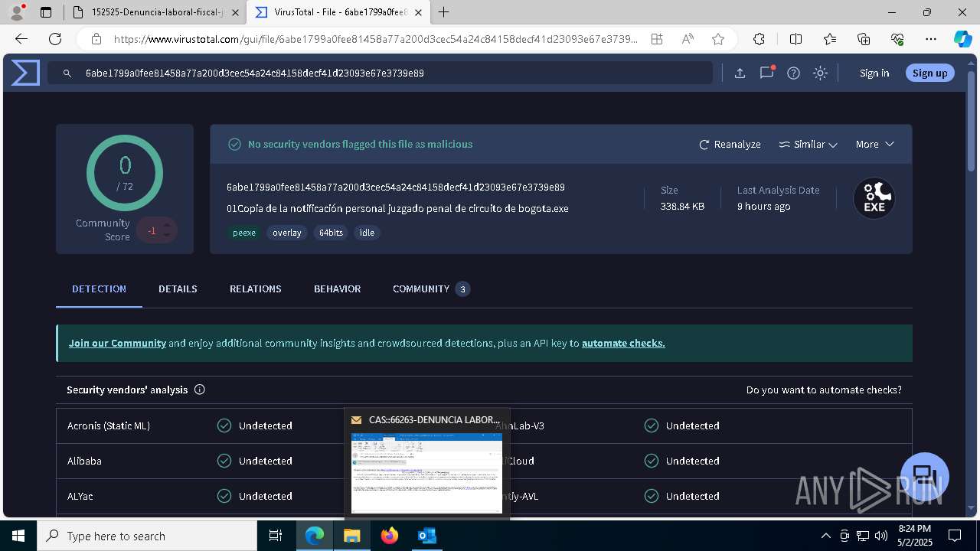Open Edge split screen view
Viewport: 980px width, 551px height.
795,39
